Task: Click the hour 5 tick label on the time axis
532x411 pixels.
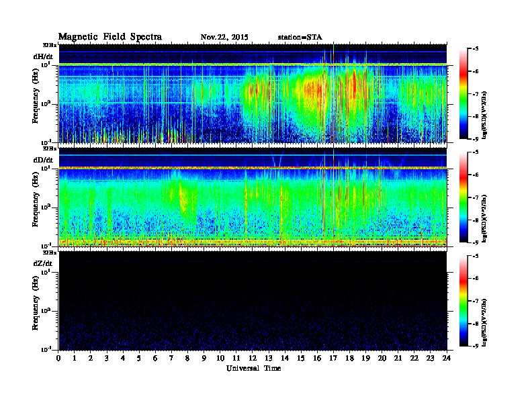Action: [139, 358]
